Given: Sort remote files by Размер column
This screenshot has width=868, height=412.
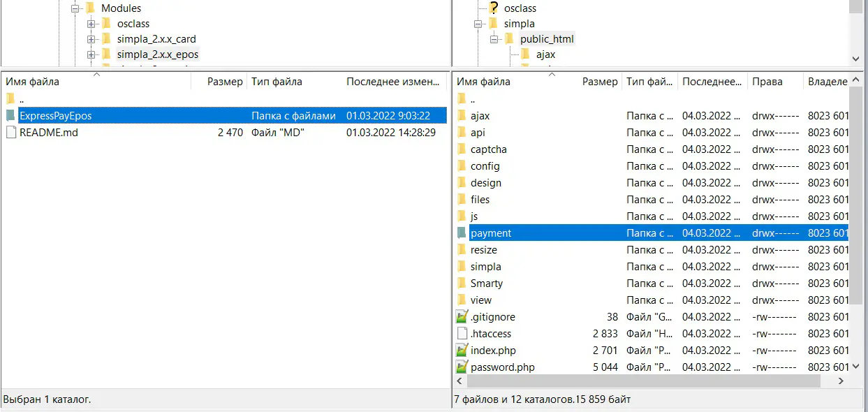Looking at the screenshot, I should pyautogui.click(x=600, y=82).
